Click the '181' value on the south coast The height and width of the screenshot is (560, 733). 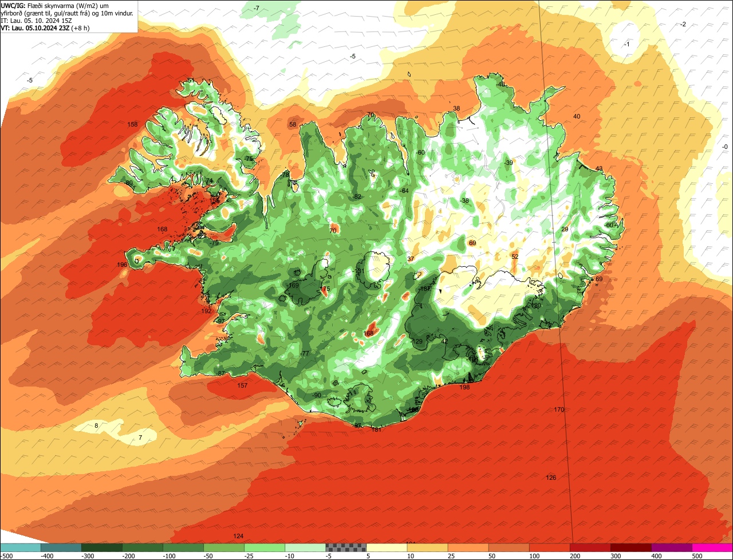[377, 429]
